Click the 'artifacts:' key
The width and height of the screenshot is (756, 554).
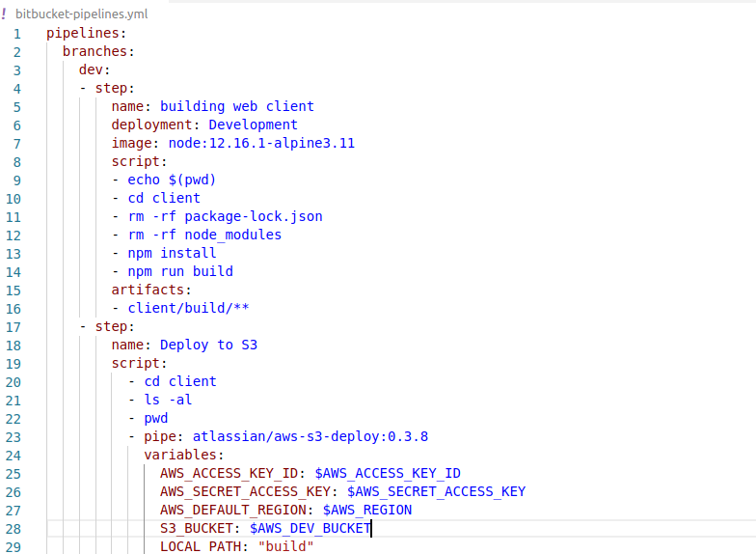tap(151, 290)
